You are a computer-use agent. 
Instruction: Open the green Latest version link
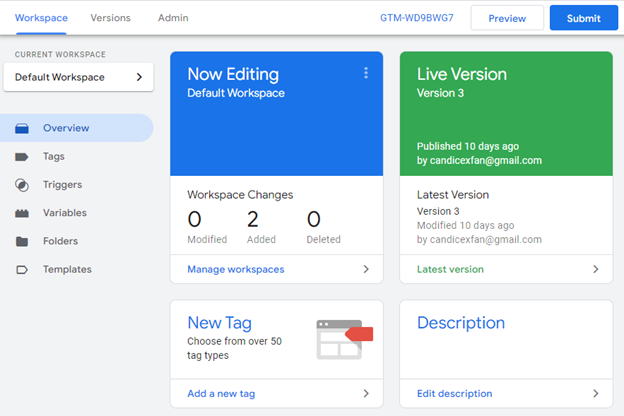450,270
